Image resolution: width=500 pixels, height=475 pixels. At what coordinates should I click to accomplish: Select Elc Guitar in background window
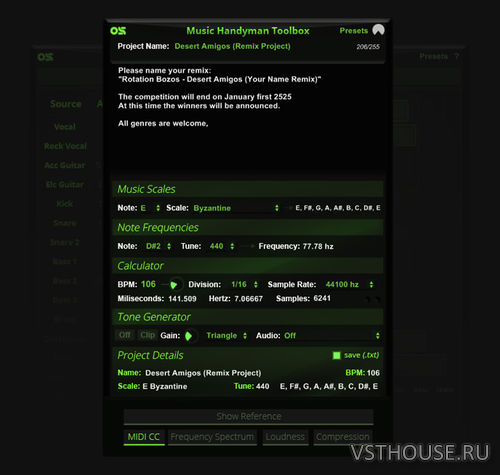click(65, 184)
